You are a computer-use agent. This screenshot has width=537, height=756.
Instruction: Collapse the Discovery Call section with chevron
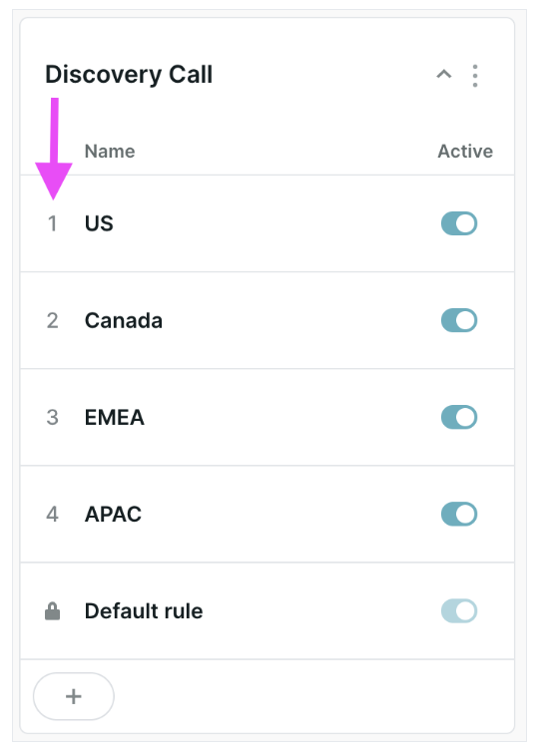pyautogui.click(x=444, y=75)
